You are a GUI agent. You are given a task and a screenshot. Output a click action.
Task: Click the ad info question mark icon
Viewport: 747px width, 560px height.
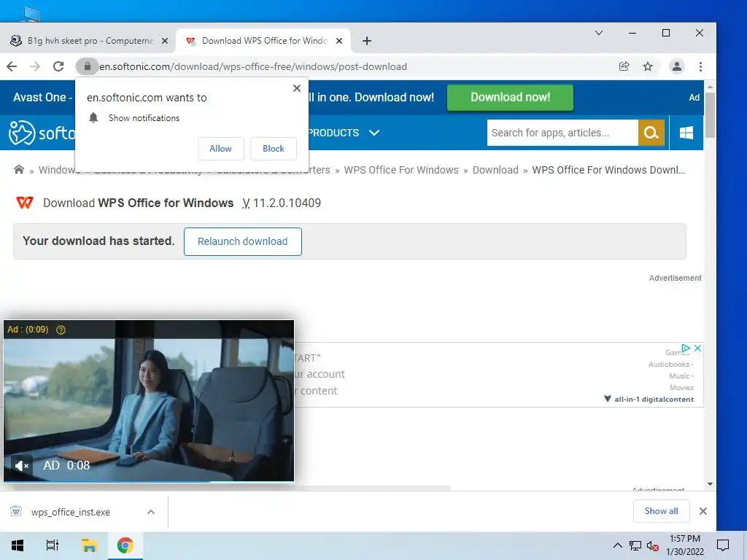point(61,330)
